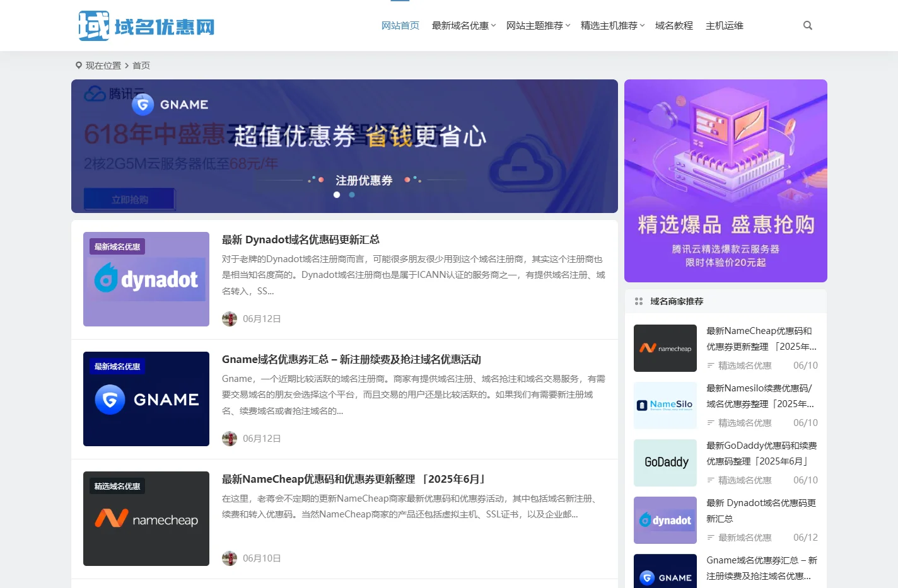
Task: Open the search magnifier icon in header
Action: pos(808,26)
